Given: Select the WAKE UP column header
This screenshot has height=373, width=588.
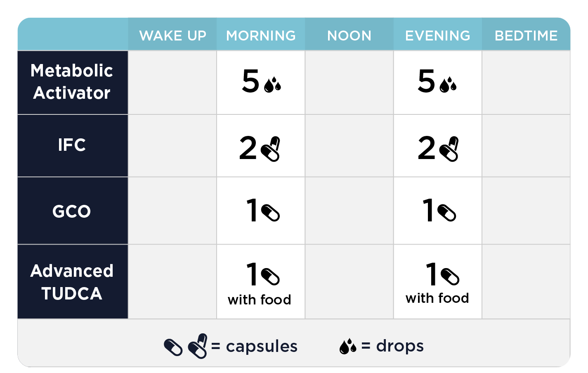Looking at the screenshot, I should click(x=172, y=36).
